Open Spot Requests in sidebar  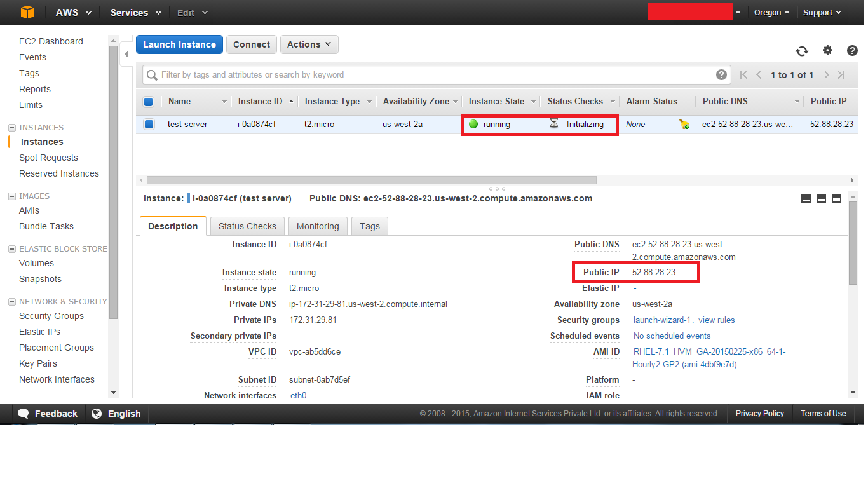pyautogui.click(x=48, y=158)
